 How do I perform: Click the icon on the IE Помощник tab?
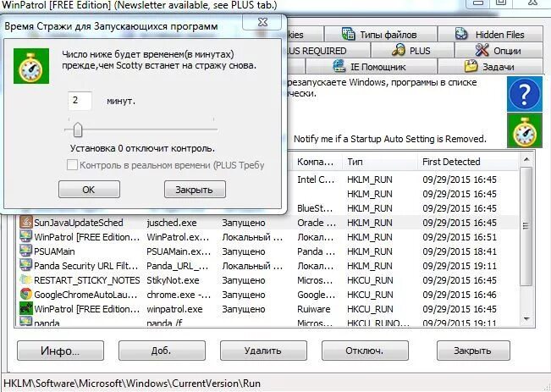[339, 66]
